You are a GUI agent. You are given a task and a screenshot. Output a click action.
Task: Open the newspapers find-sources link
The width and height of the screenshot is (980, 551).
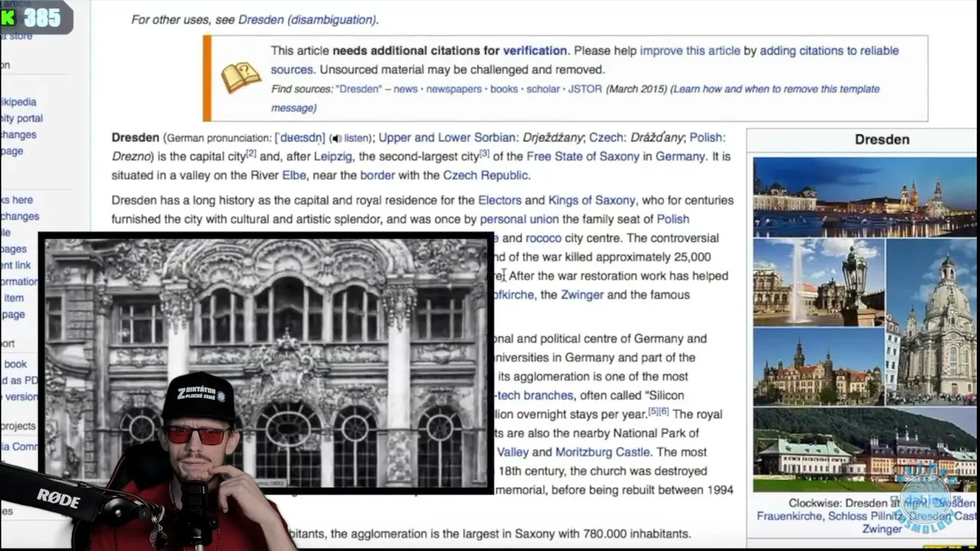coord(454,89)
